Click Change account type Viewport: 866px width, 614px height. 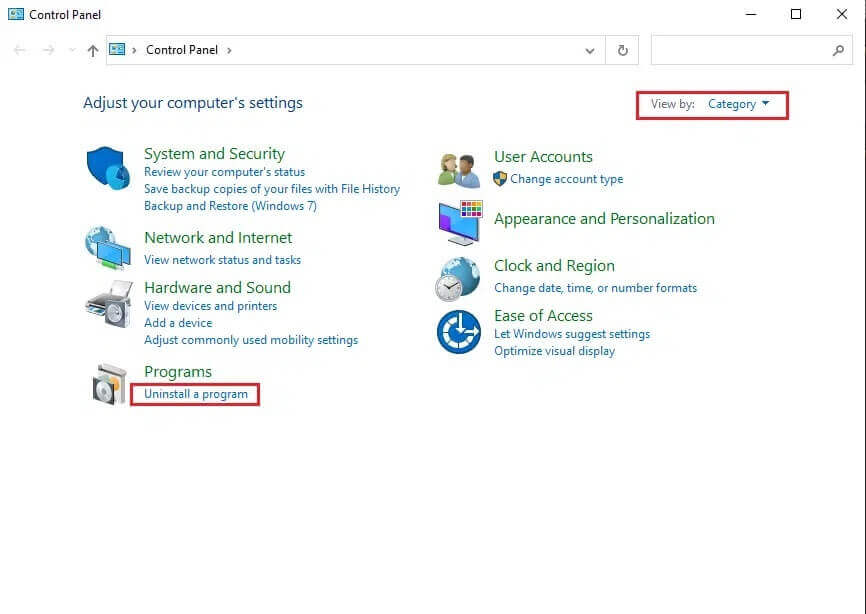(x=567, y=179)
